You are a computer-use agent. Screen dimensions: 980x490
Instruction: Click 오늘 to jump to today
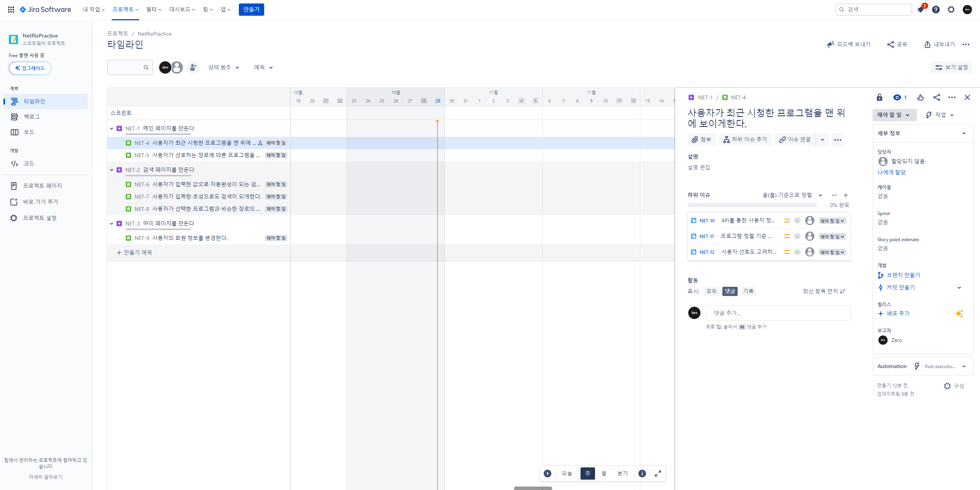point(567,474)
